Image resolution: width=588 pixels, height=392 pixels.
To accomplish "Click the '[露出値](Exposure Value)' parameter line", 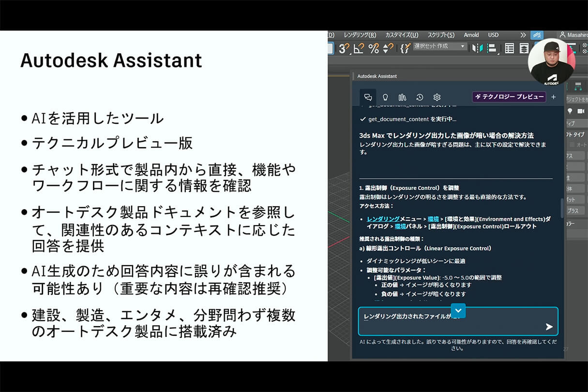I will click(438, 277).
